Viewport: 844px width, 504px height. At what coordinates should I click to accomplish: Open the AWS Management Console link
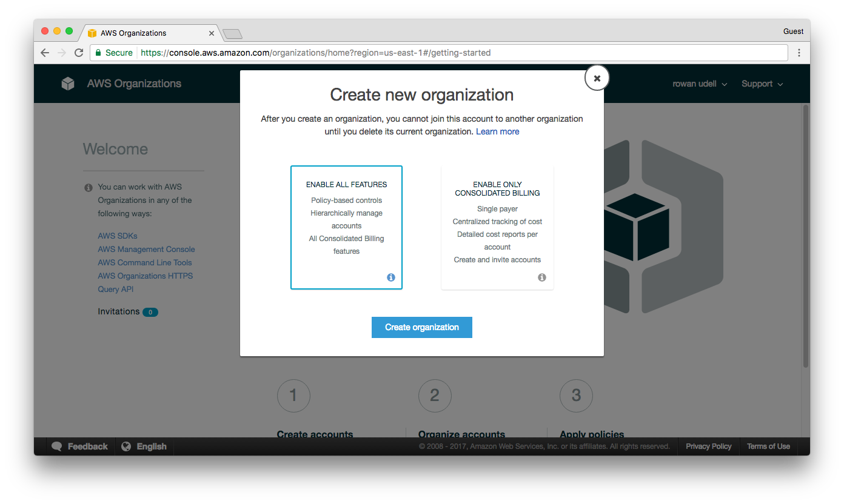pos(146,249)
